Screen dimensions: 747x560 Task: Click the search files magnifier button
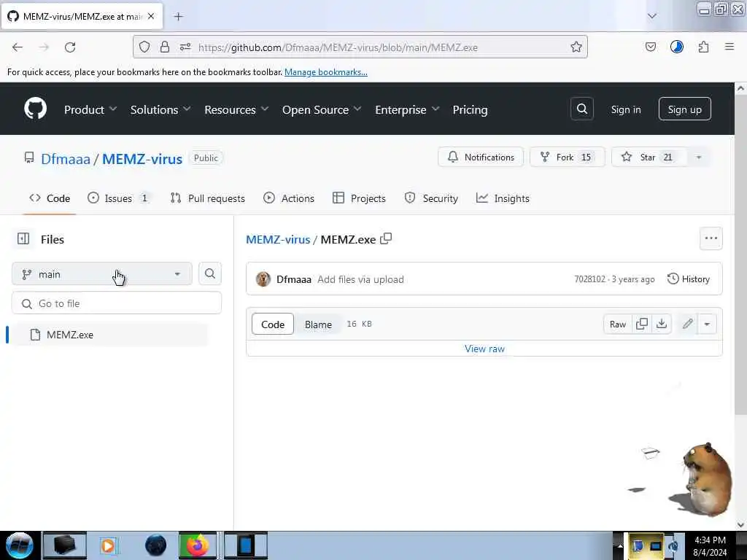coord(209,274)
